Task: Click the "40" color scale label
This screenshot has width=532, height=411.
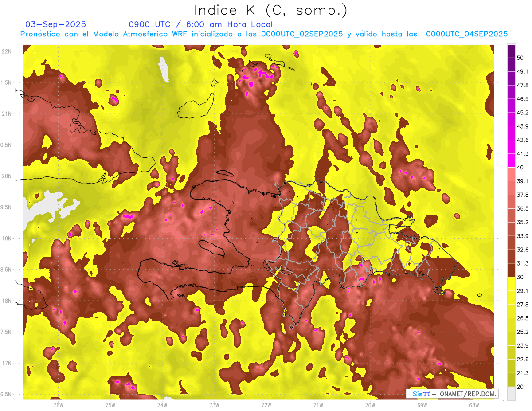Action: 520,168
